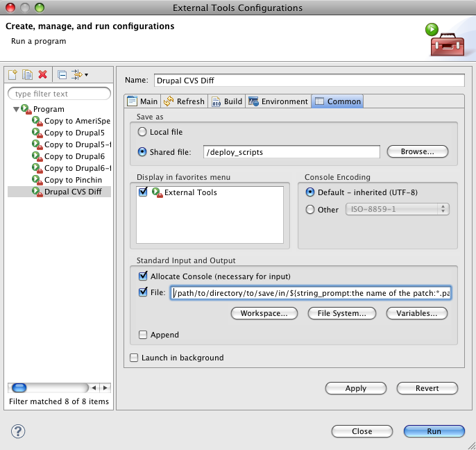Click the Copy to Pinchin configuration icon

click(37, 180)
